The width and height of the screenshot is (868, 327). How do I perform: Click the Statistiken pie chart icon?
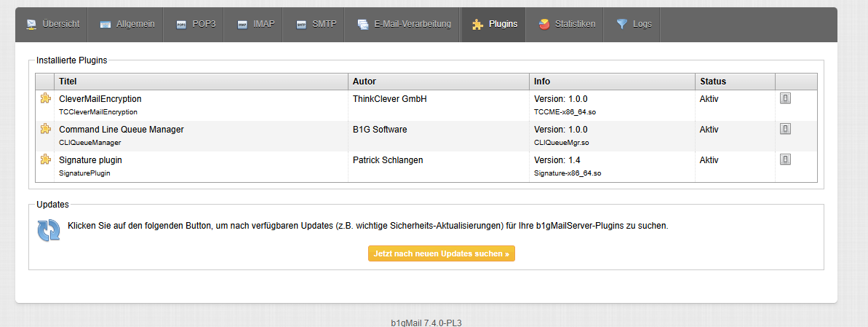pyautogui.click(x=544, y=25)
